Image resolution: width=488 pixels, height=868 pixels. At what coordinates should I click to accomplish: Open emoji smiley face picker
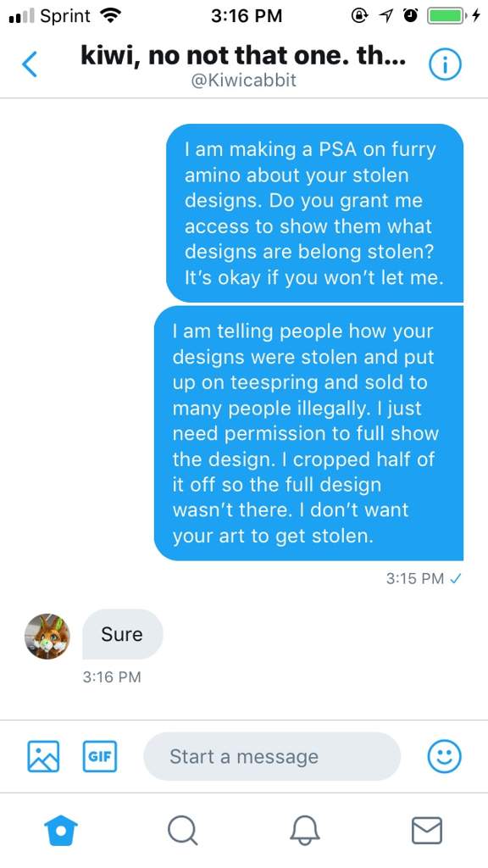pos(444,756)
